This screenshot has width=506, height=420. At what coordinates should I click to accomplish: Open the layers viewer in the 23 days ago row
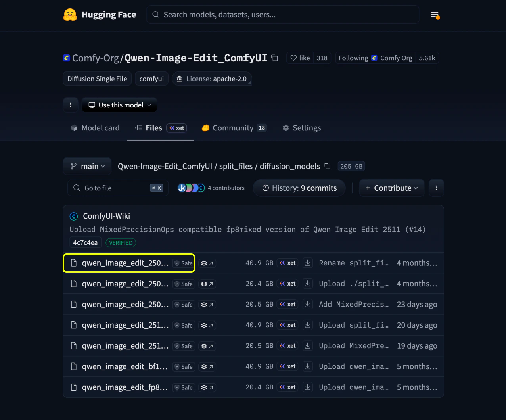(207, 305)
